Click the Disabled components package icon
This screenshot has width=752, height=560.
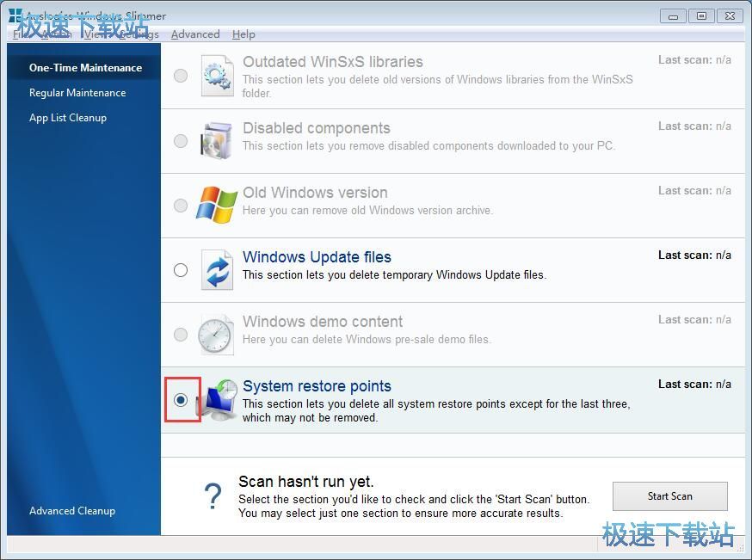tap(217, 141)
